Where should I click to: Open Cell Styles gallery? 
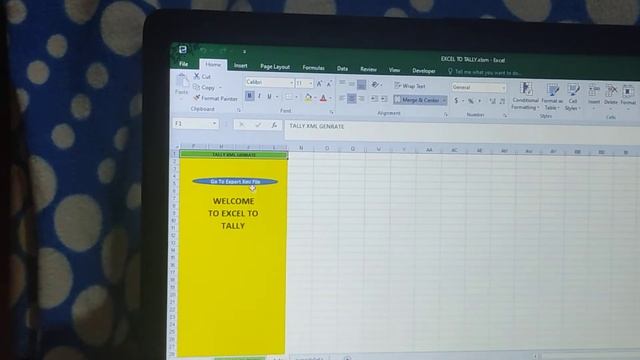(x=573, y=98)
